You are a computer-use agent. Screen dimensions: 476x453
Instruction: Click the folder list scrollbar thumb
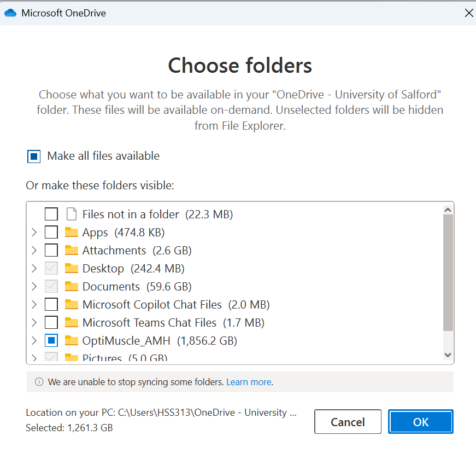[x=448, y=272]
